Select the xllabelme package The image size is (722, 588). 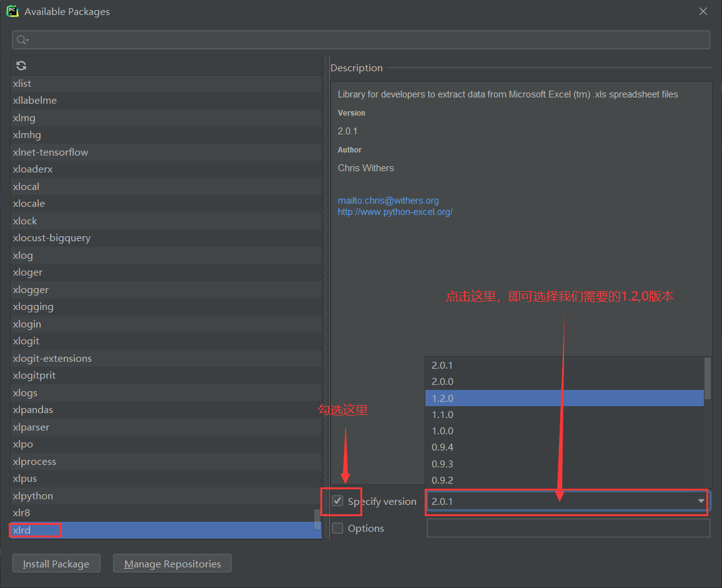pos(166,101)
